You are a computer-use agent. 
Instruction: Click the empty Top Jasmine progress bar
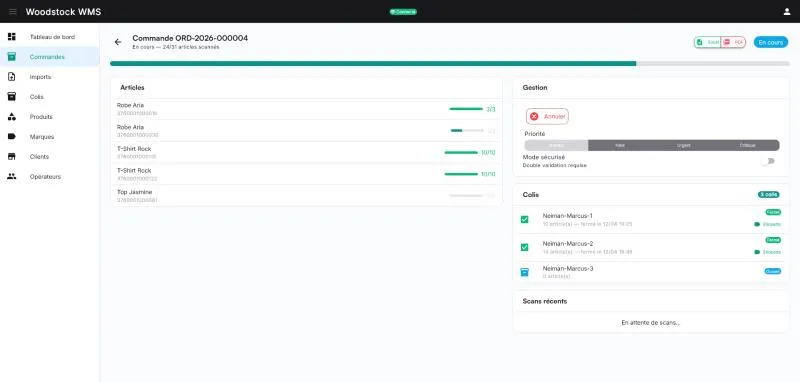[x=466, y=195]
